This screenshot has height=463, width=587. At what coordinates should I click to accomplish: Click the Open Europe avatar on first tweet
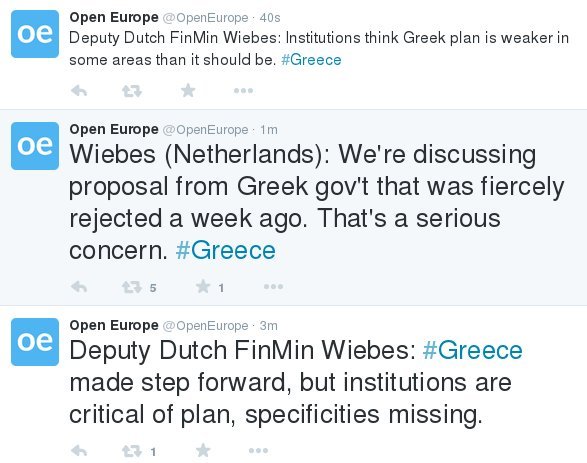point(35,34)
